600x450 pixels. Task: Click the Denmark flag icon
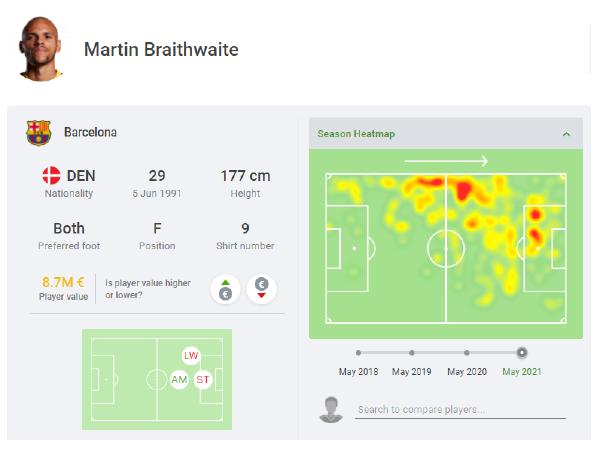tap(51, 176)
